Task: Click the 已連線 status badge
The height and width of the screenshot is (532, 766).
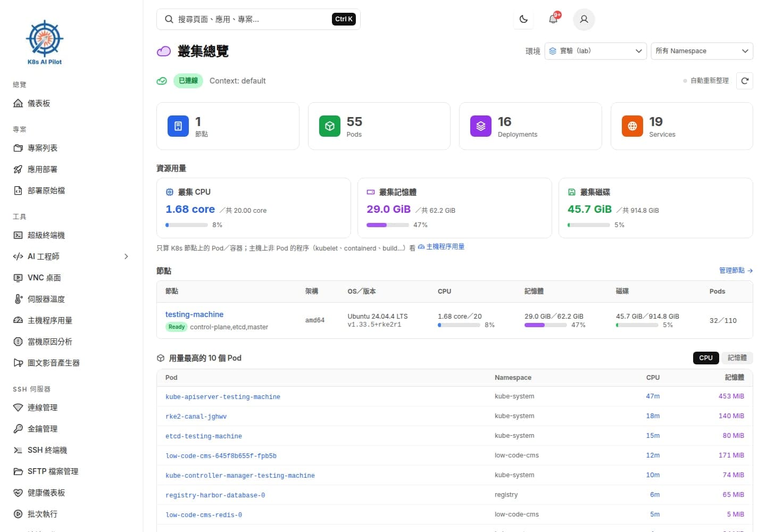Action: (x=188, y=81)
